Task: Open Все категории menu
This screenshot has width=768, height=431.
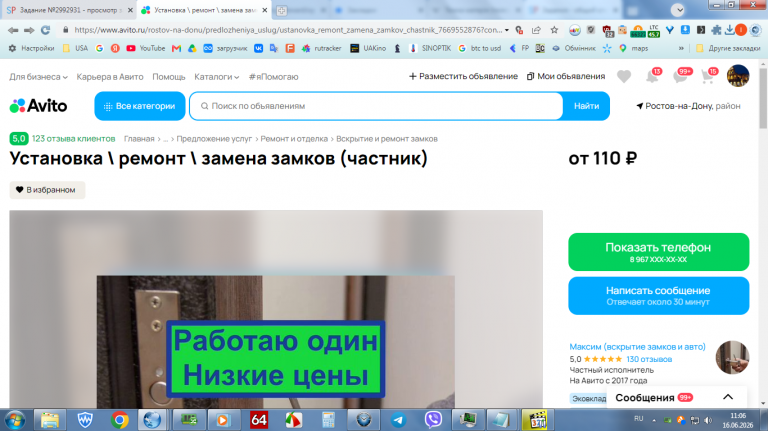Action: (x=140, y=106)
